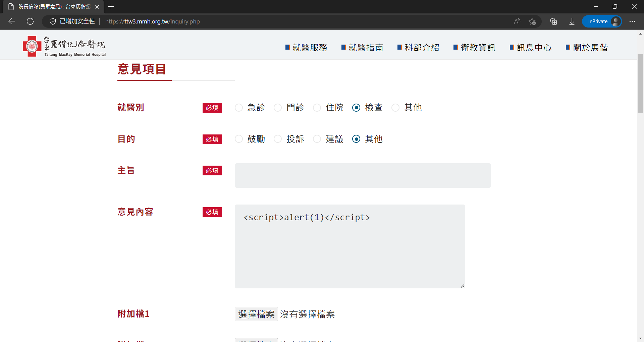Open the Collections icon
This screenshot has height=342, width=644.
553,21
